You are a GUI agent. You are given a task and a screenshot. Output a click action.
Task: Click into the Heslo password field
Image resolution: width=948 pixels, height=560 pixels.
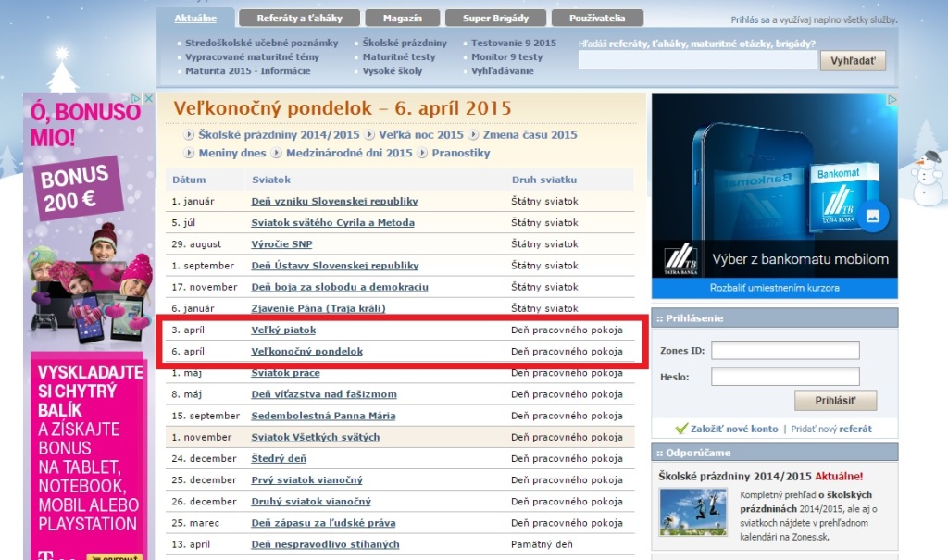785,377
